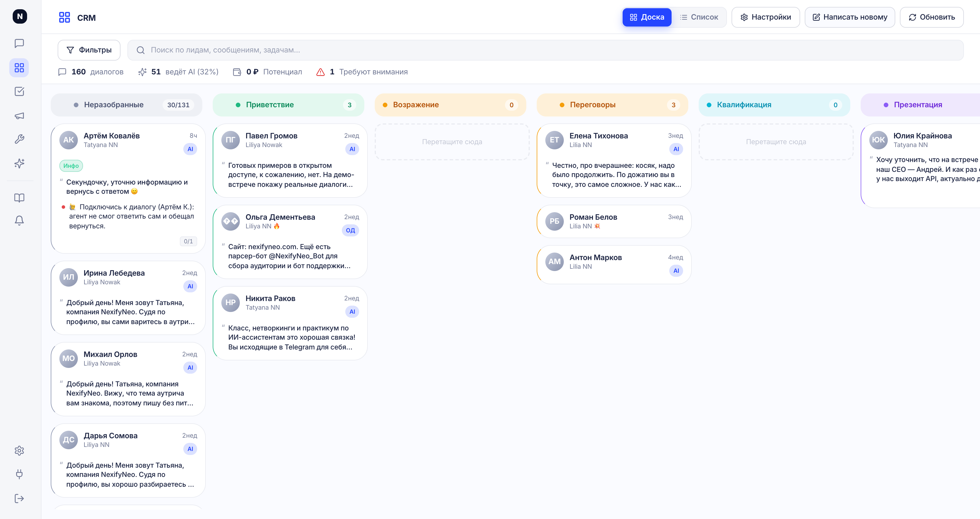
Task: Open the Фильтры filters button
Action: pyautogui.click(x=89, y=50)
